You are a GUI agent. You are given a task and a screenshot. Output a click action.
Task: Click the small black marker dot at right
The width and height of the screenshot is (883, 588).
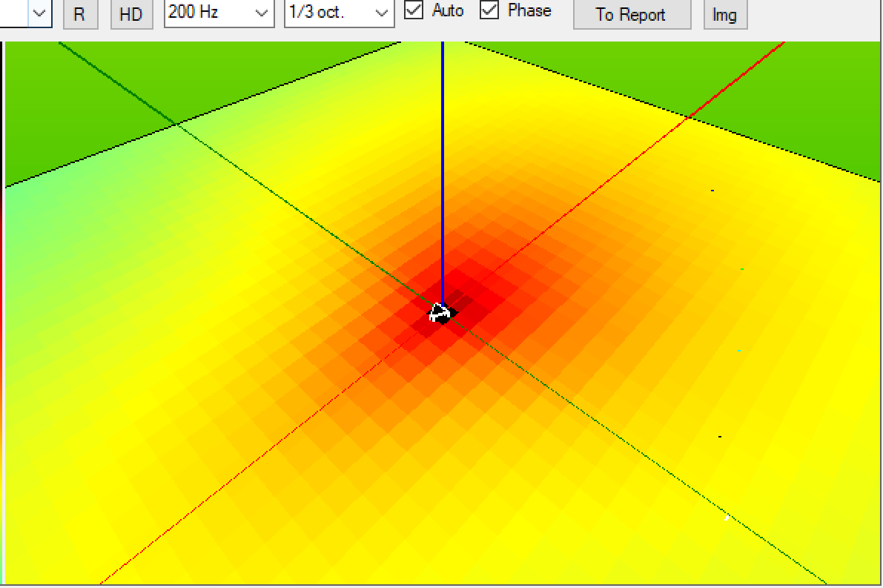(x=719, y=437)
